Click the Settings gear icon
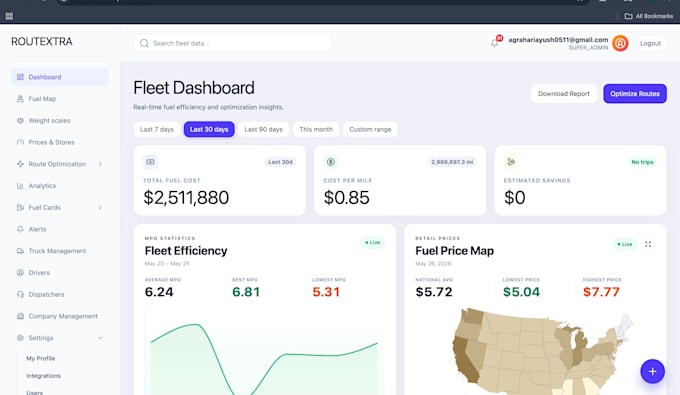Viewport: 680px width, 395px height. click(20, 338)
